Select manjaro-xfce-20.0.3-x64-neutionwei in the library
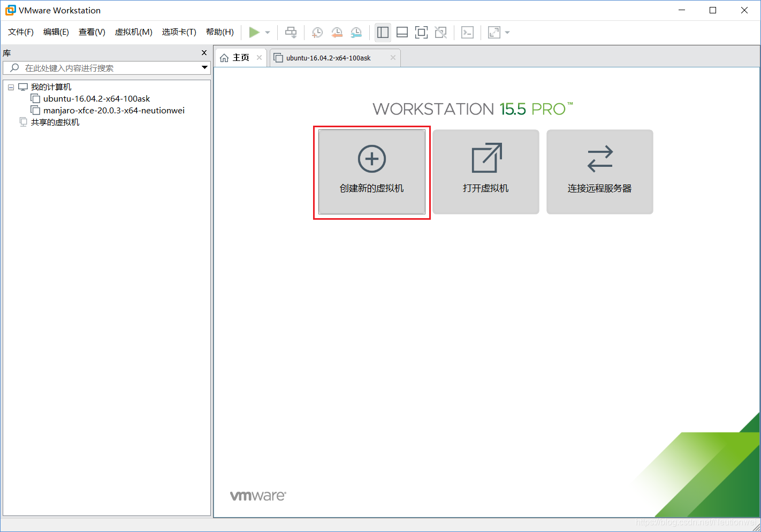761x532 pixels. (114, 111)
